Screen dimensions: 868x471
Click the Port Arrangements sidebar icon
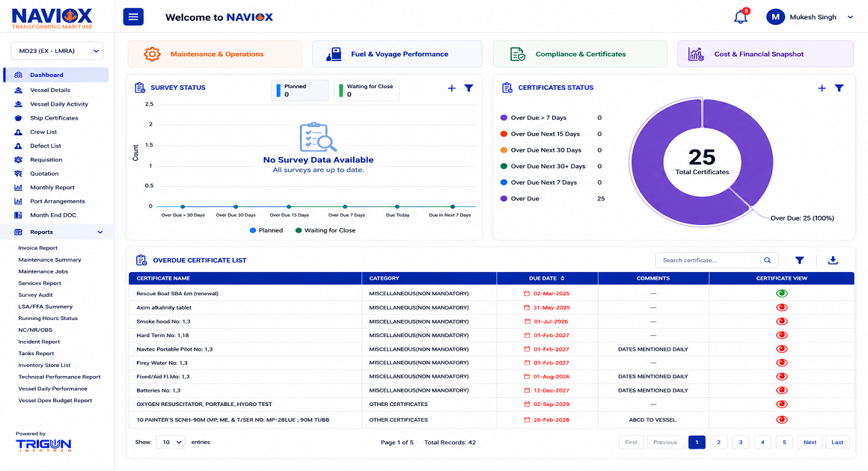tap(18, 201)
